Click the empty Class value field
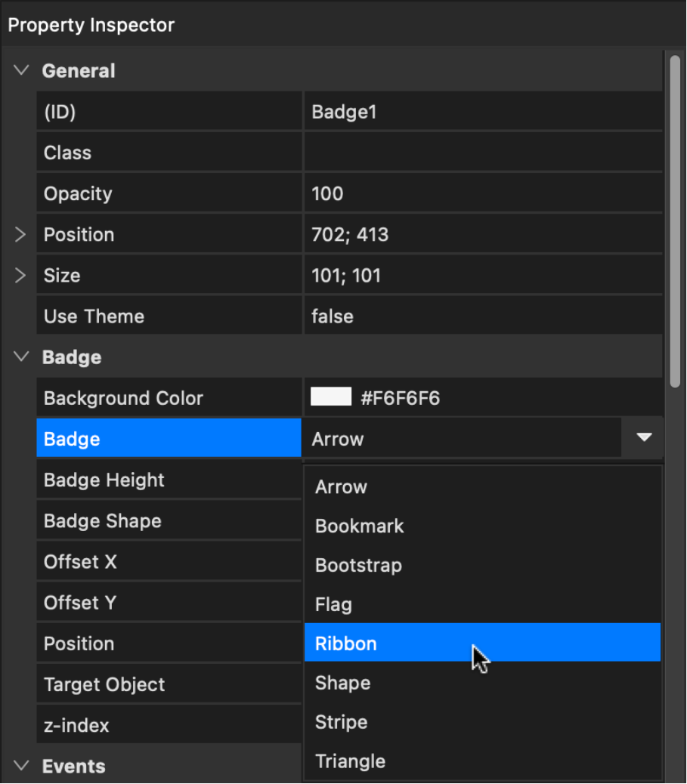The width and height of the screenshot is (687, 784). pos(482,153)
